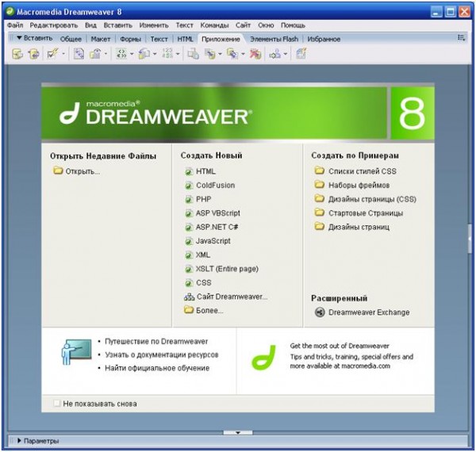Click the Show Region icon
The width and height of the screenshot is (476, 452).
pyautogui.click(x=95, y=54)
